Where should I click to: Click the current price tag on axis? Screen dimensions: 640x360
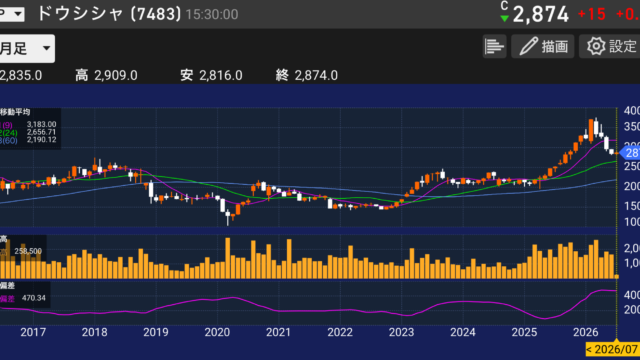click(x=630, y=153)
